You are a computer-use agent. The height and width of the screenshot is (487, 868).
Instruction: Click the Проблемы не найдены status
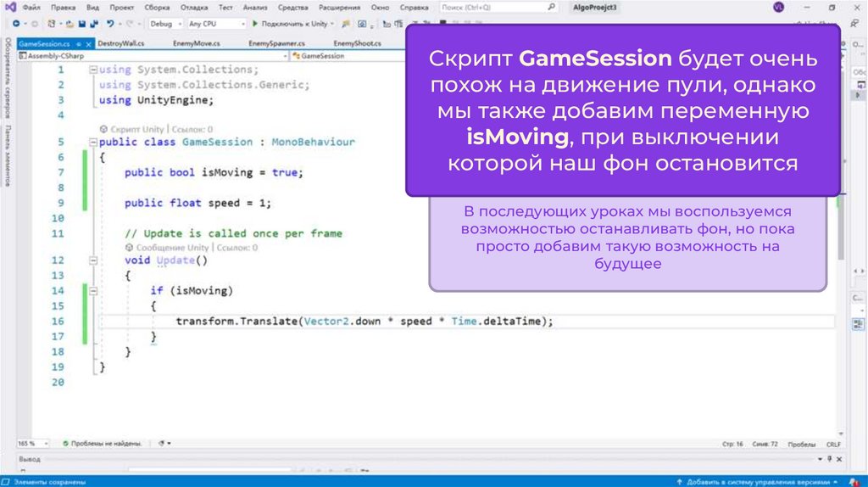[106, 443]
